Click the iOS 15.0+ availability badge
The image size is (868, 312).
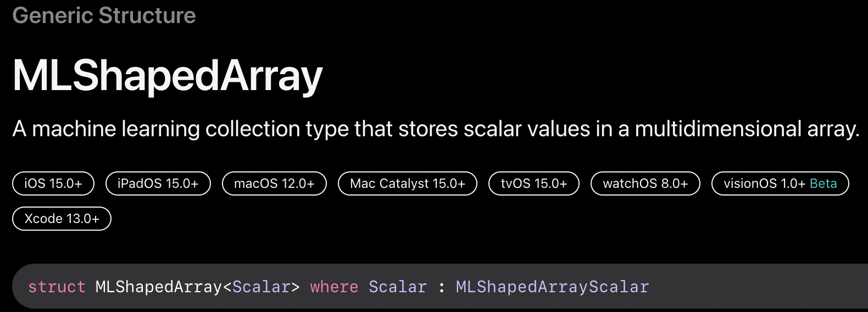coord(53,183)
